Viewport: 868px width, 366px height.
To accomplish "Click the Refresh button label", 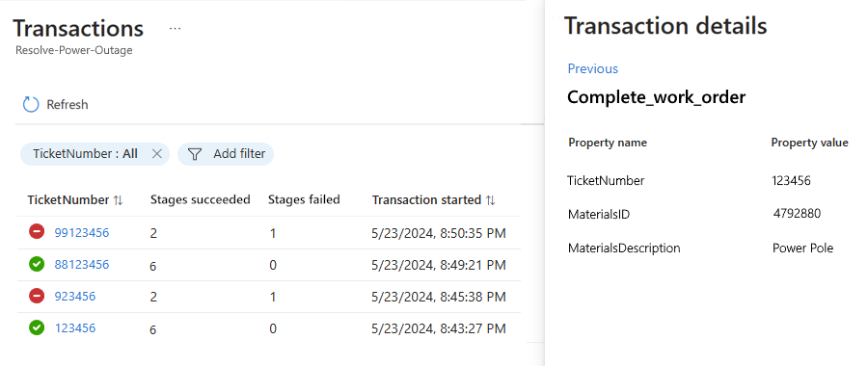I will click(67, 104).
